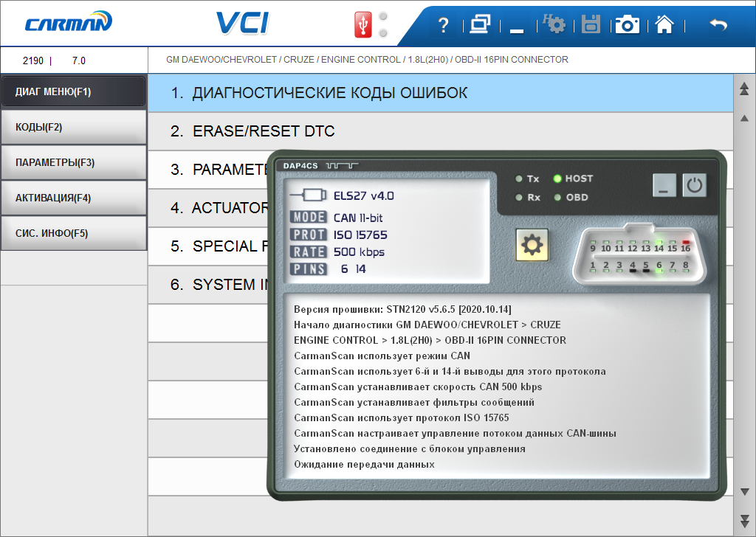Click log line CarmanScan использует режим CAN

pos(382,356)
